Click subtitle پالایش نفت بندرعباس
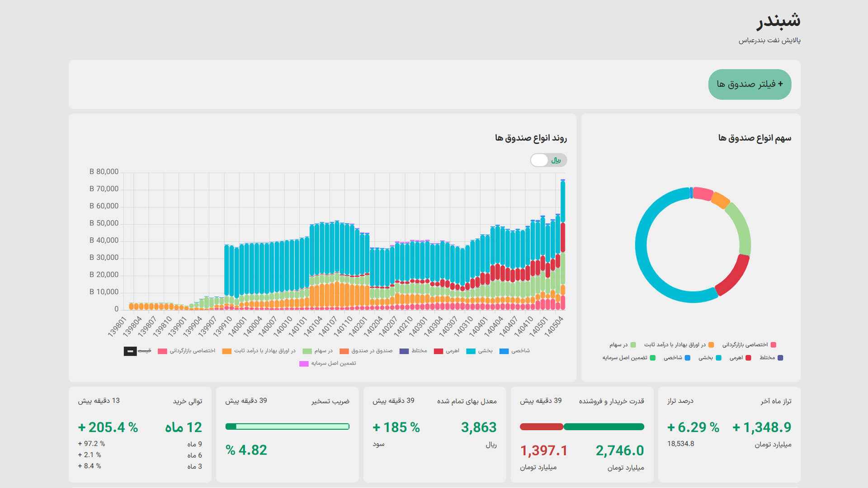The height and width of the screenshot is (488, 868). click(x=769, y=41)
